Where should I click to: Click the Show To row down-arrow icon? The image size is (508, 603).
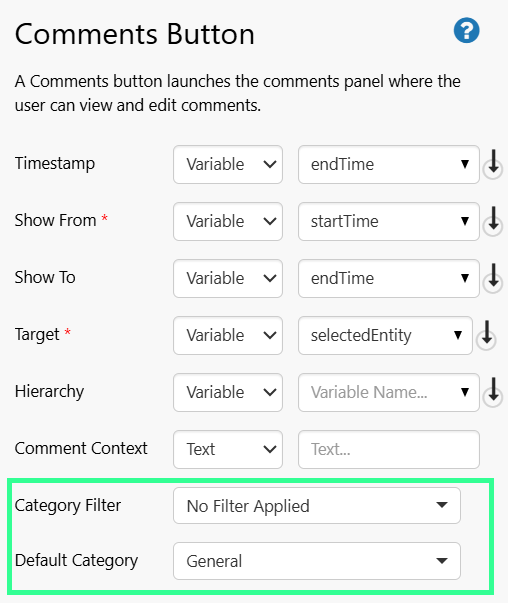coord(493,279)
